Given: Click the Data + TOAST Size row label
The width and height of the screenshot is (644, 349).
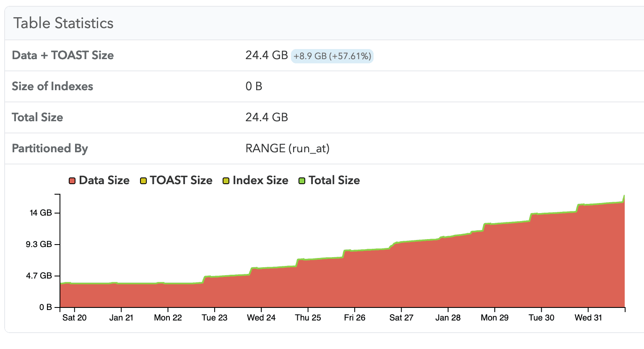Looking at the screenshot, I should 63,55.
